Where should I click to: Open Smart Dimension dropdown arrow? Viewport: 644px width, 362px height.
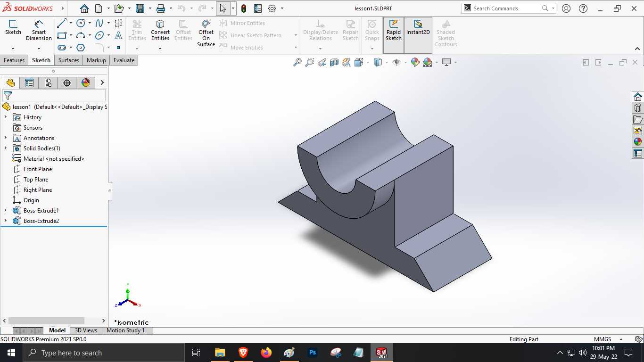click(x=39, y=49)
